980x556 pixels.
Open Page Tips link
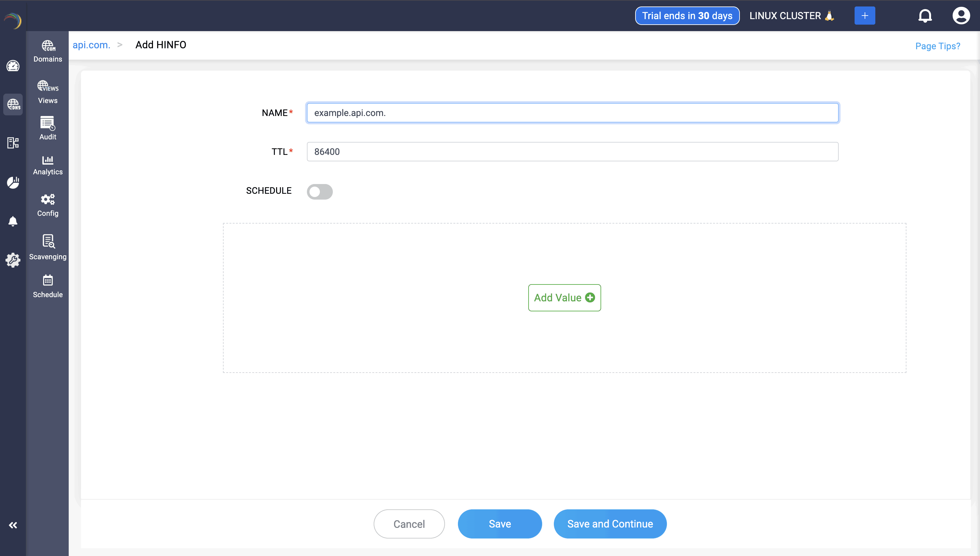point(937,46)
